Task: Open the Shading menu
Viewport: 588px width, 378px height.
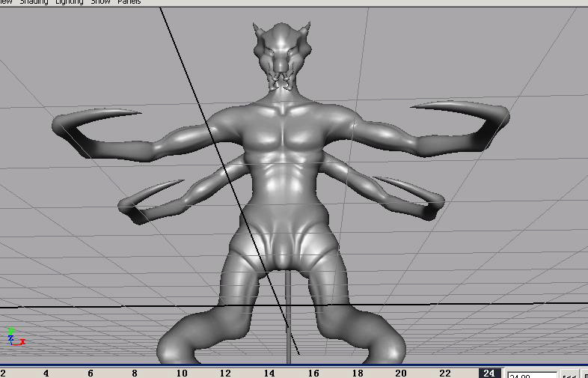Action: (34, 2)
